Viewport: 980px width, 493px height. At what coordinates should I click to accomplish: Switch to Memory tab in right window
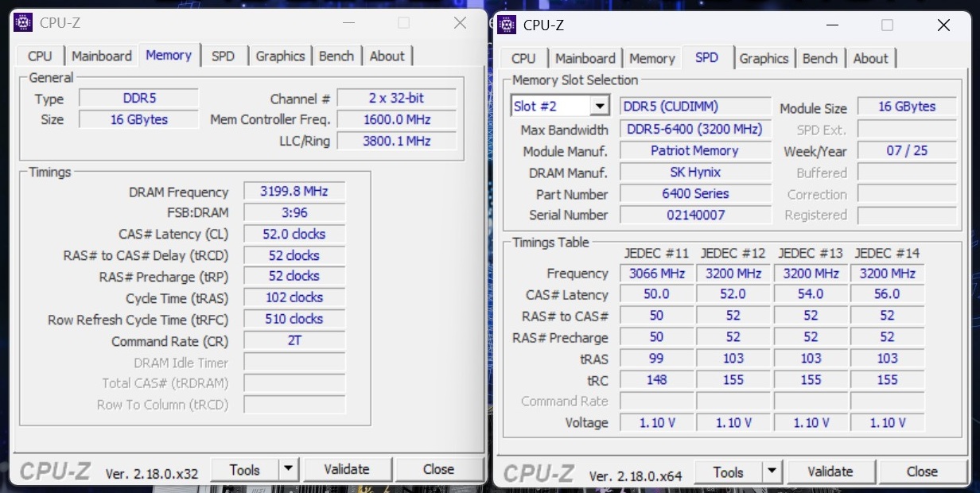(651, 58)
